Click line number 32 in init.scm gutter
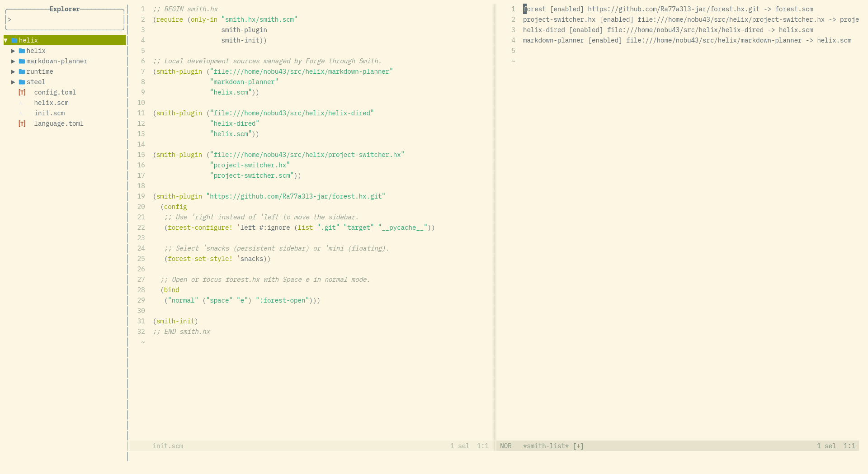Viewport: 868px width, 474px height. pos(141,332)
